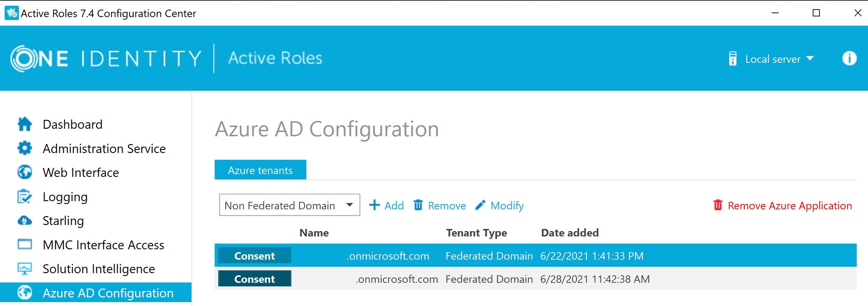Click the MMC Interface Access window icon

pos(25,245)
